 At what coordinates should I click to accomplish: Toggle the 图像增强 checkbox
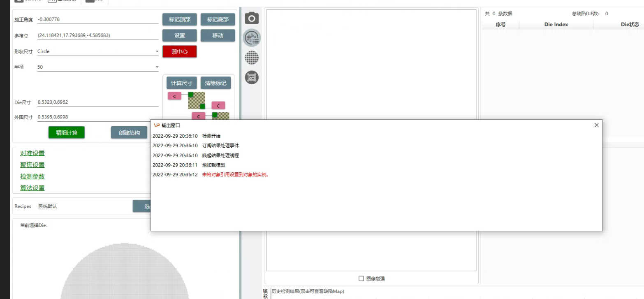(361, 278)
